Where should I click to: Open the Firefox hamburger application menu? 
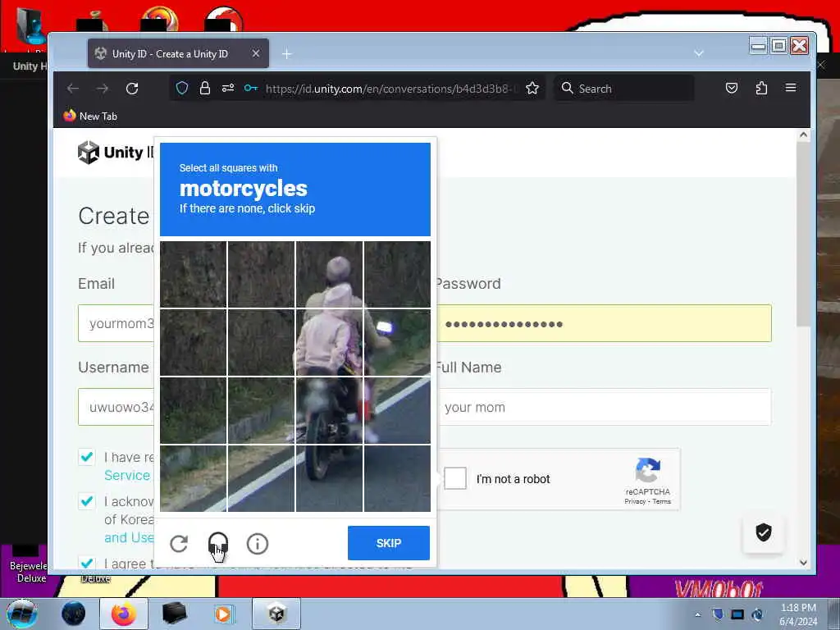tap(791, 88)
